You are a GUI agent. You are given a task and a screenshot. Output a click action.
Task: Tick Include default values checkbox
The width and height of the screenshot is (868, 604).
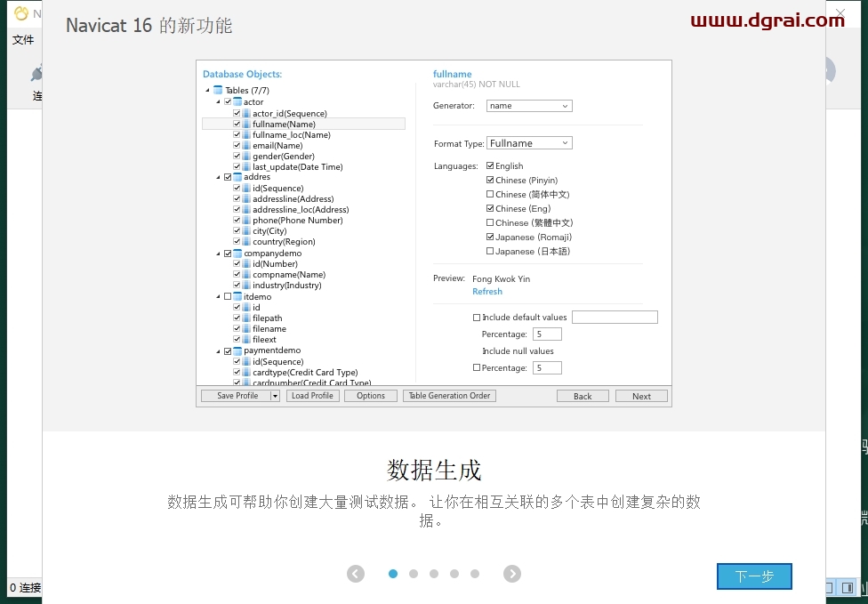(477, 318)
